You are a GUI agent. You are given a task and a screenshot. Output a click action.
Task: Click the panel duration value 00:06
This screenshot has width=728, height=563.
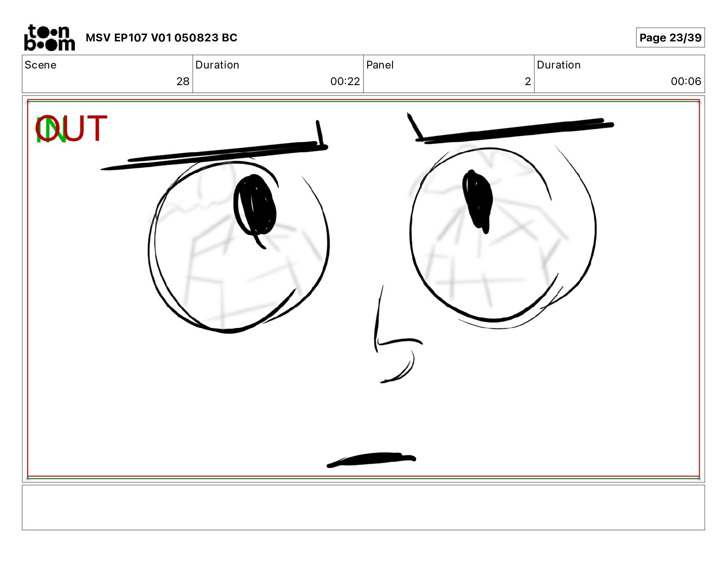coord(686,81)
